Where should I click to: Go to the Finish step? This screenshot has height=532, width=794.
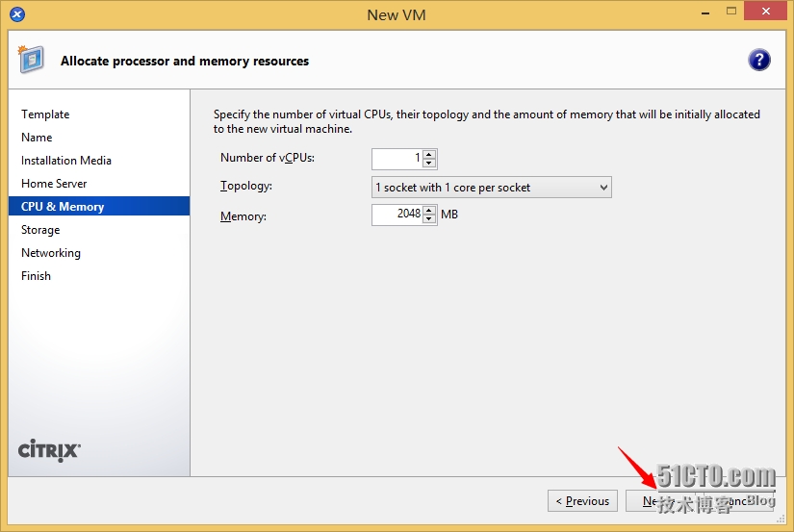click(36, 276)
